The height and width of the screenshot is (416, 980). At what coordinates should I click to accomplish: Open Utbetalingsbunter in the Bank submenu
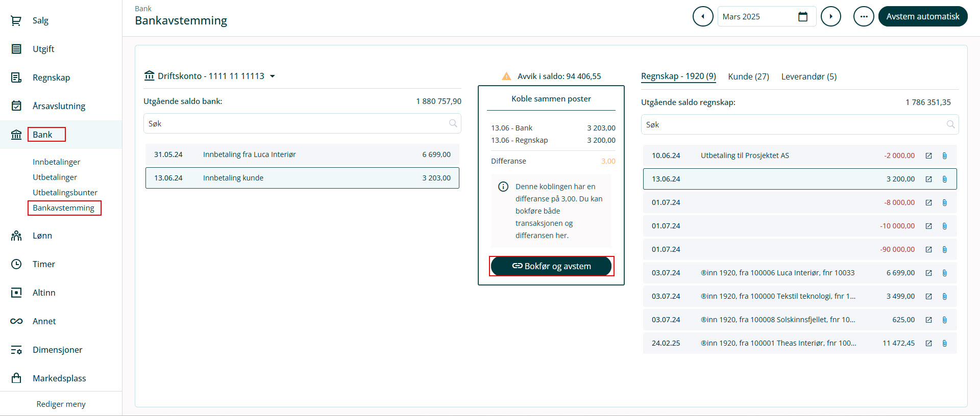[x=65, y=193]
